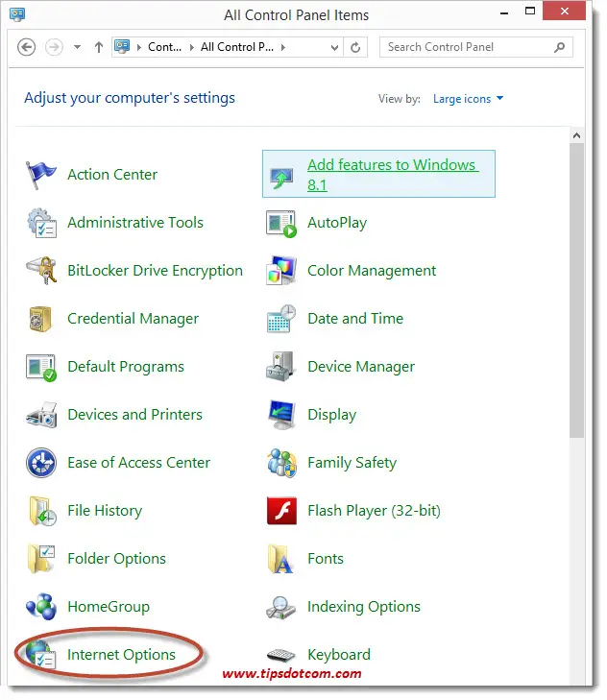Open the AutoPlay icon
Image resolution: width=607 pixels, height=700 pixels.
[x=281, y=224]
